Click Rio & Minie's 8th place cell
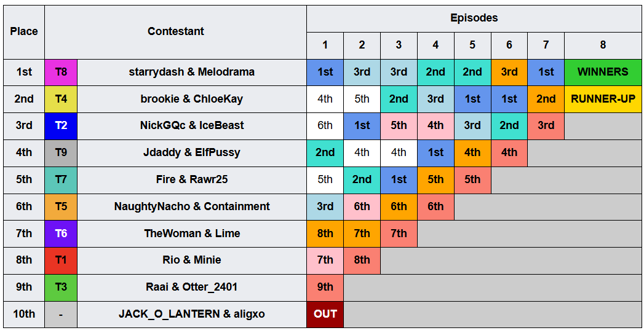This screenshot has height=333, width=644. click(362, 260)
